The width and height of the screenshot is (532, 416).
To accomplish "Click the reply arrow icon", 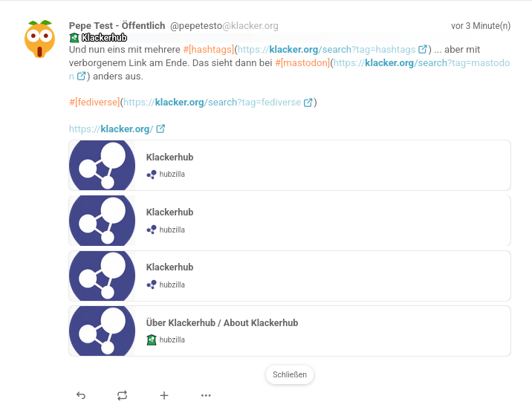I will [x=81, y=395].
